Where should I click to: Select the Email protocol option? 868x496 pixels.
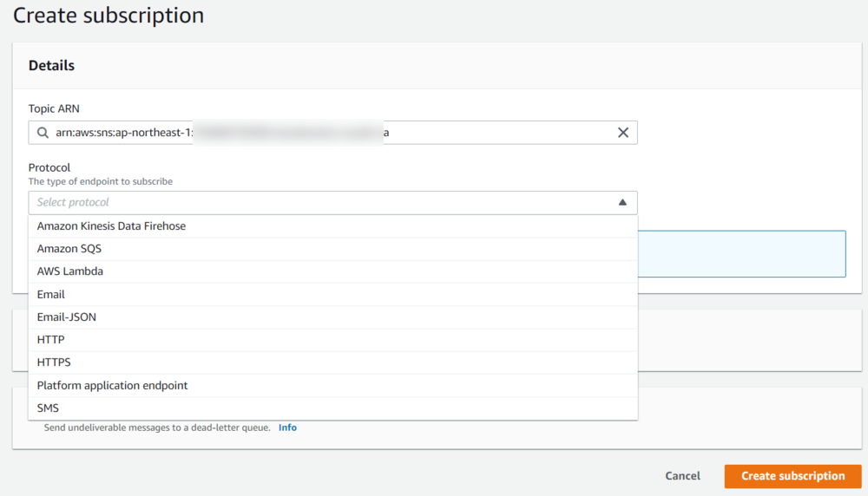click(x=332, y=295)
